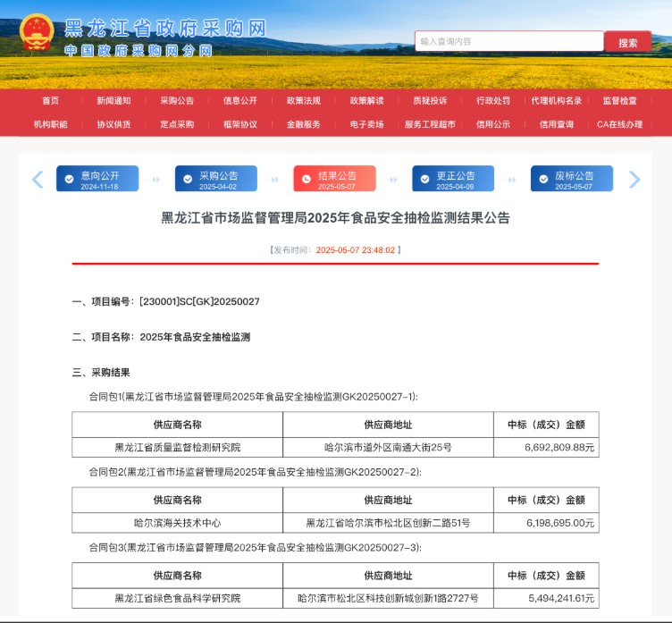The image size is (672, 623).
Task: Click amount 6,198,695.00元
Action: 560,523
